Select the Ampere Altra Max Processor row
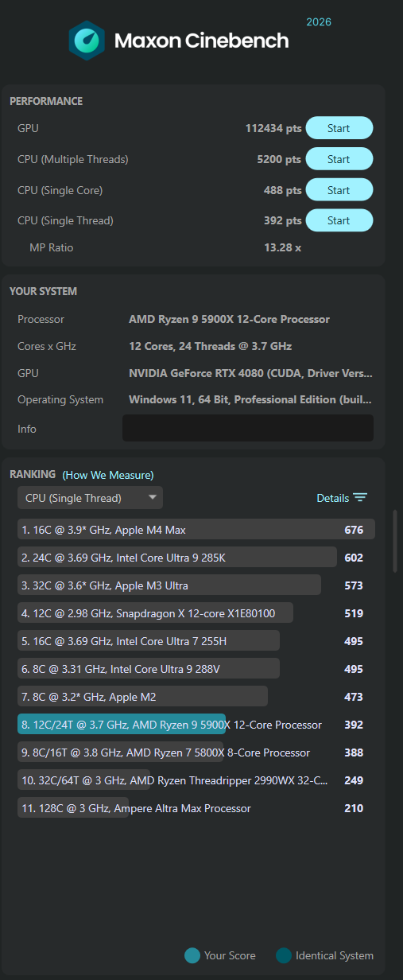403x980 pixels. click(196, 808)
